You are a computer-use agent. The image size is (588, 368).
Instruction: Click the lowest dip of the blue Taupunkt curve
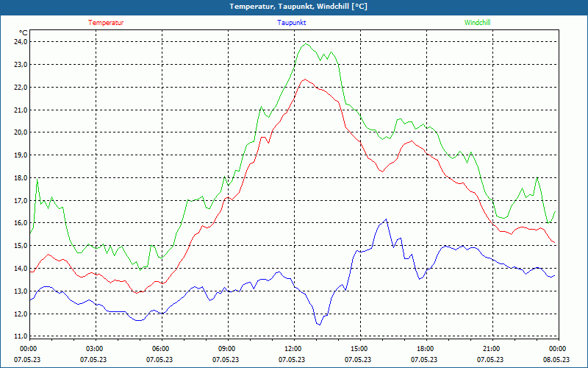(x=319, y=325)
